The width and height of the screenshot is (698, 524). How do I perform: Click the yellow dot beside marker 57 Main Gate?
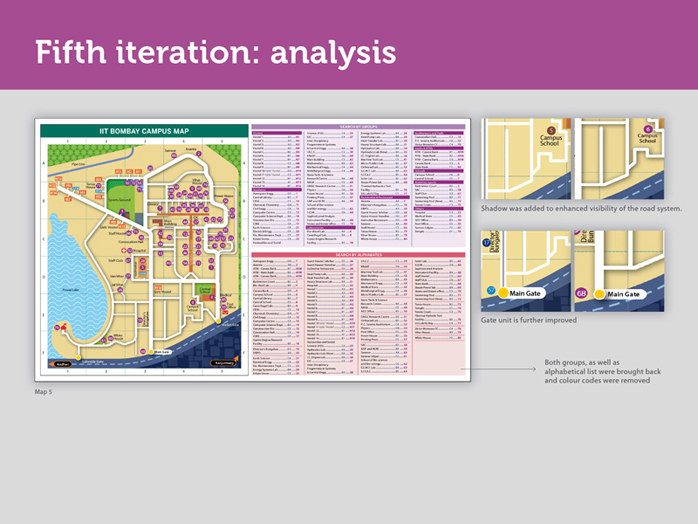pos(503,293)
